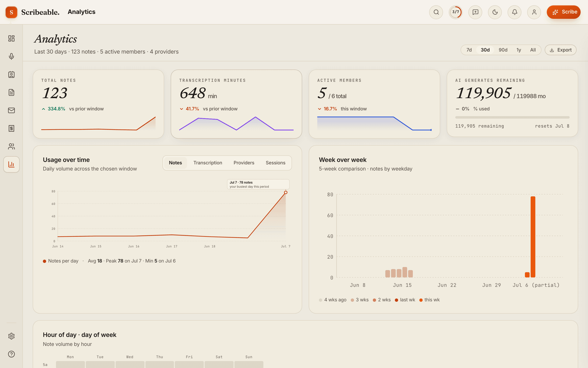Open the microphone recording page in sidebar
Screen dimensions: 588x368
pyautogui.click(x=11, y=56)
